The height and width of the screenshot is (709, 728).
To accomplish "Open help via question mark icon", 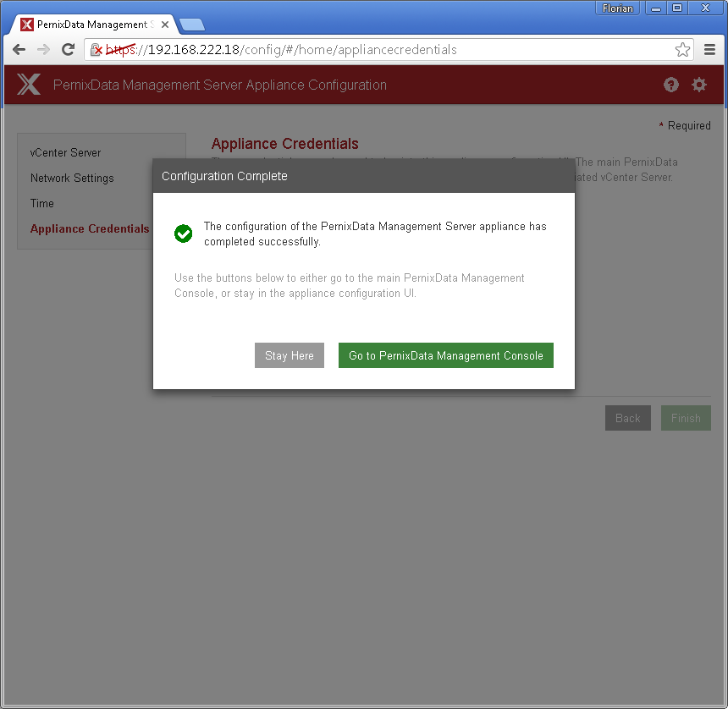I will (671, 85).
